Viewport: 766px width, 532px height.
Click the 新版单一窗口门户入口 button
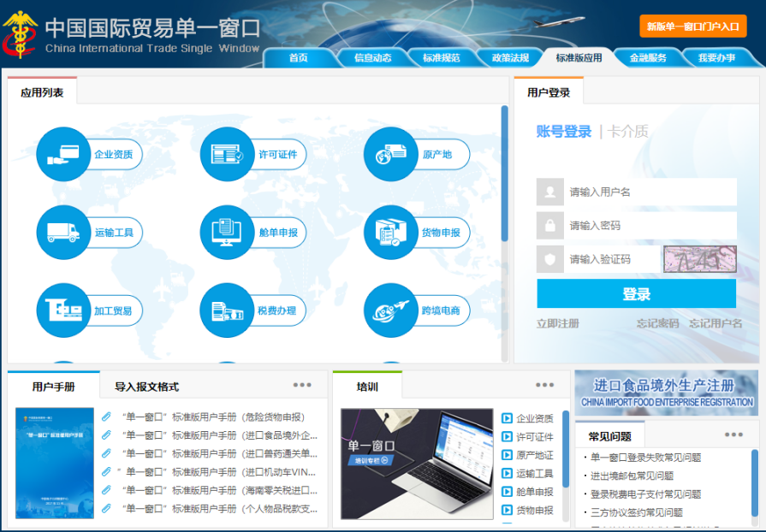(x=692, y=27)
